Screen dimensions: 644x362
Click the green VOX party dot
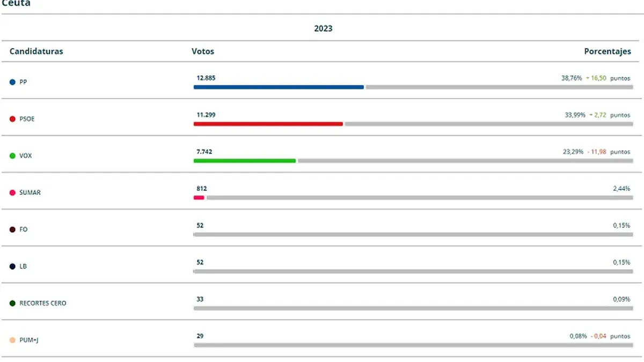coord(12,156)
